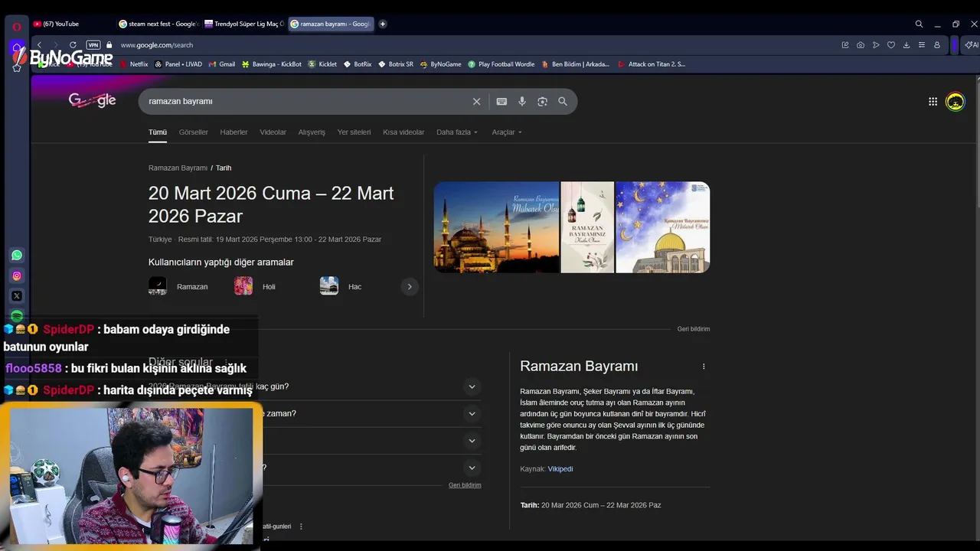Open X (Twitter) in the Opera sidebar
Image resolution: width=980 pixels, height=551 pixels.
tap(17, 295)
